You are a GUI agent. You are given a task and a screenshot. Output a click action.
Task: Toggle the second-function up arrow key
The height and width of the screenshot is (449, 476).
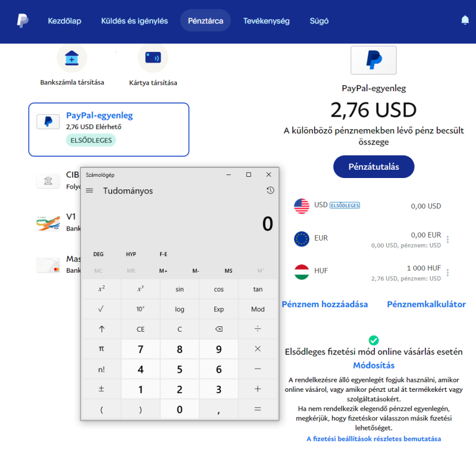[101, 329]
